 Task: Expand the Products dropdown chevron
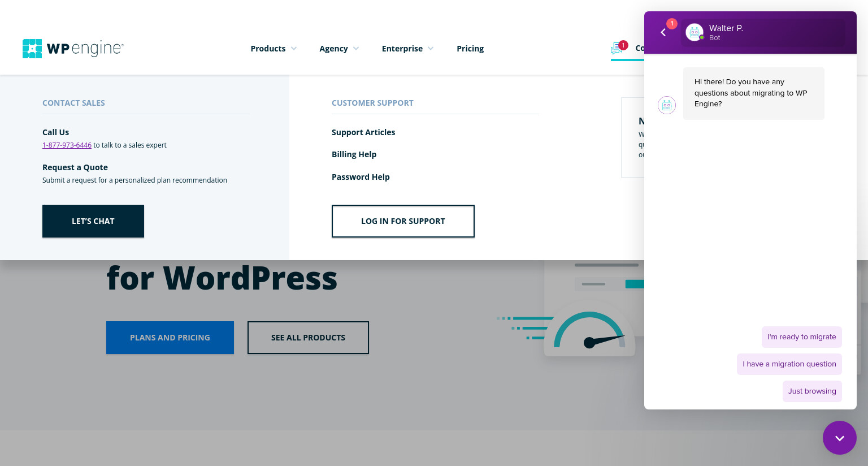pos(294,49)
